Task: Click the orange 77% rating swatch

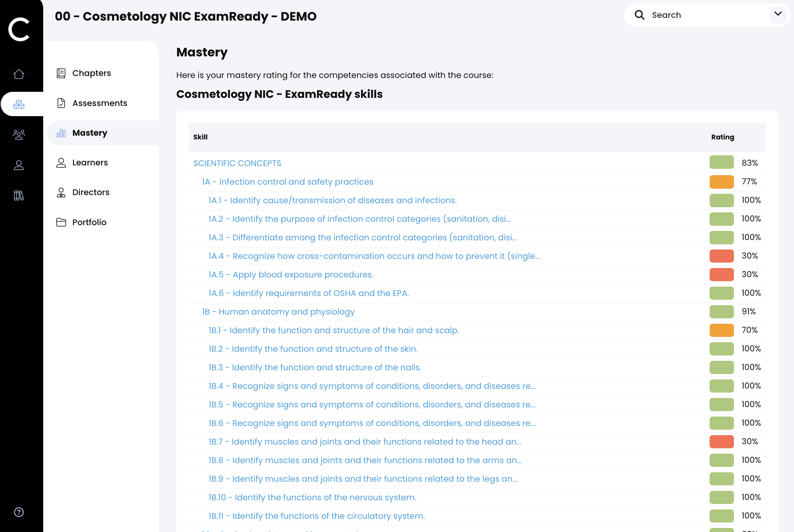Action: [x=721, y=182]
